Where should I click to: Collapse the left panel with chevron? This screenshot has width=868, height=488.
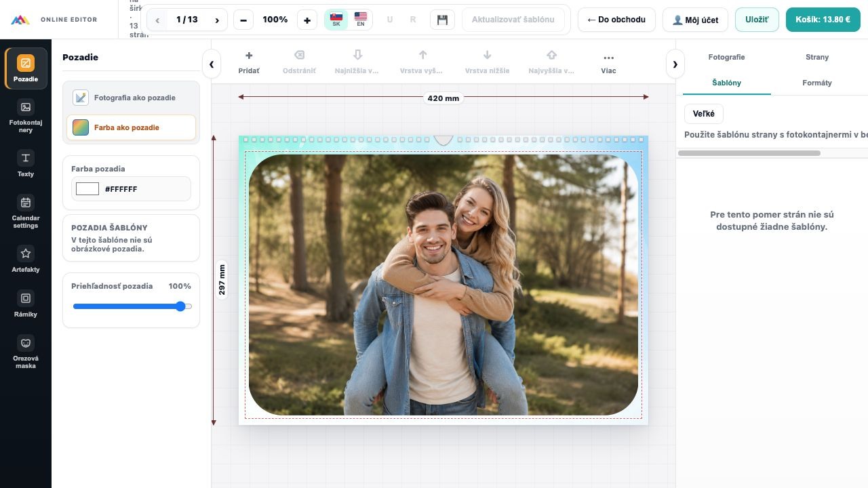click(212, 64)
